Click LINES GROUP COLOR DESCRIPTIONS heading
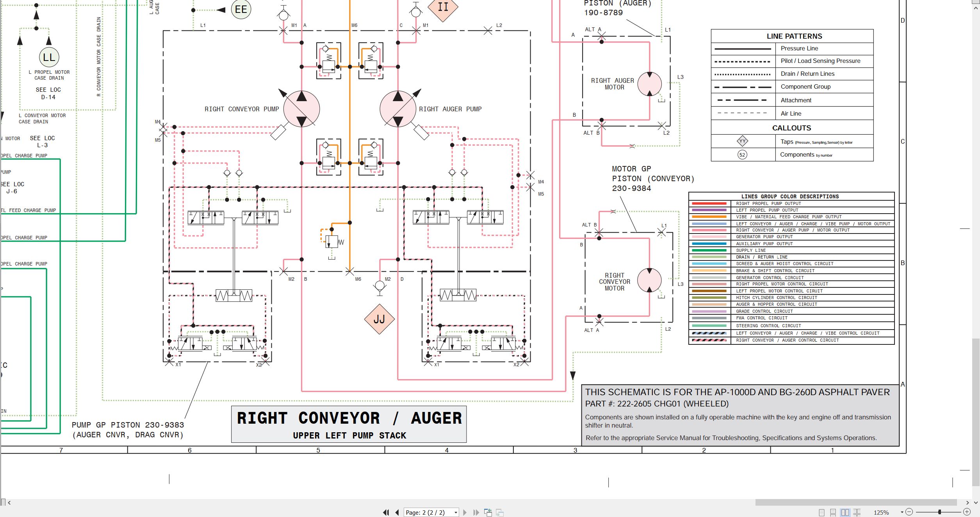The image size is (980, 517). 790,196
